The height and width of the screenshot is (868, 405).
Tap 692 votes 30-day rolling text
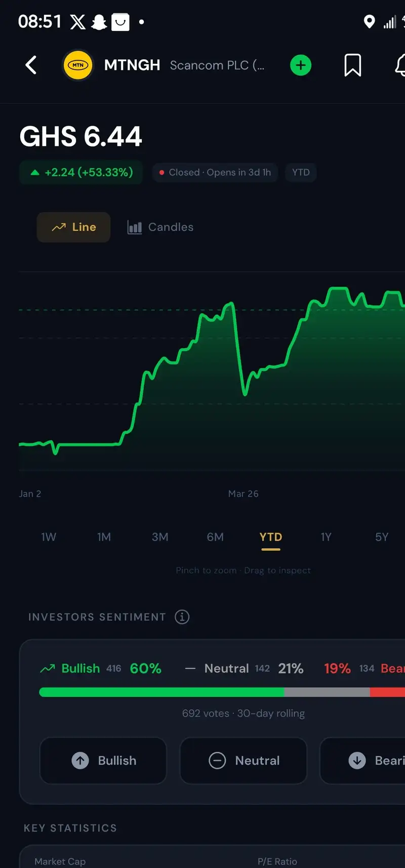(244, 714)
